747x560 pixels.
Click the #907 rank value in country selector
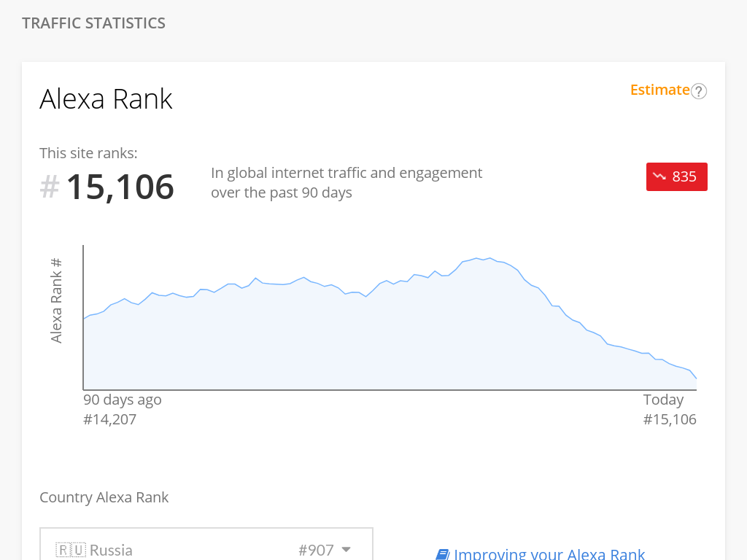(316, 550)
